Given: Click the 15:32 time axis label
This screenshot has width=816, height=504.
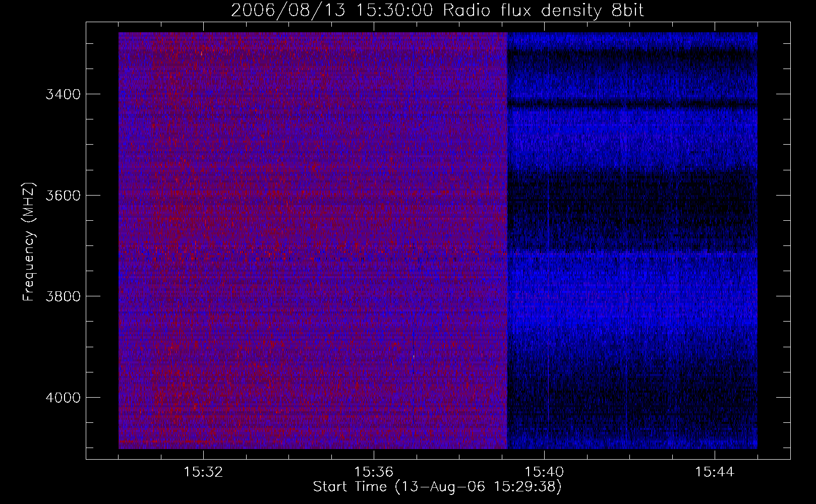Looking at the screenshot, I should coord(203,472).
